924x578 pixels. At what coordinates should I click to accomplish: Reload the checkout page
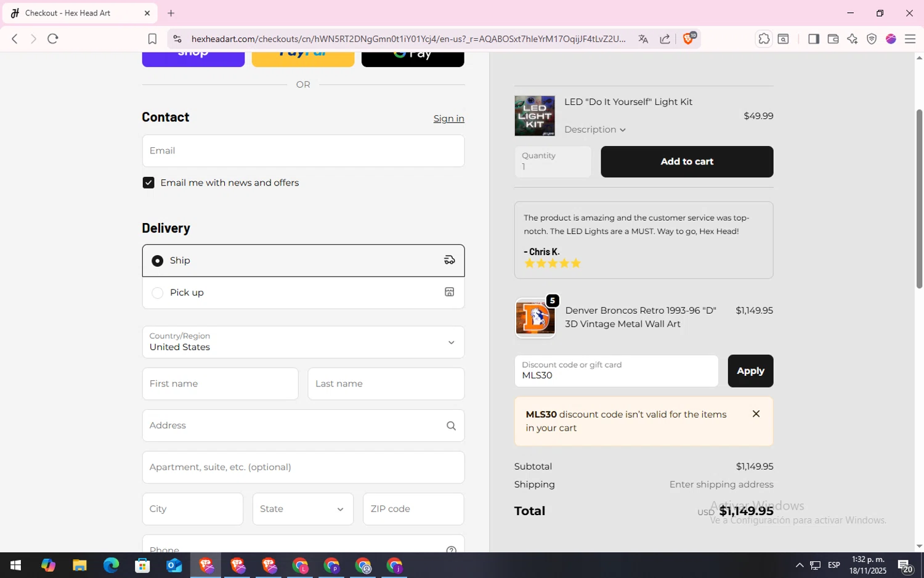(x=53, y=39)
